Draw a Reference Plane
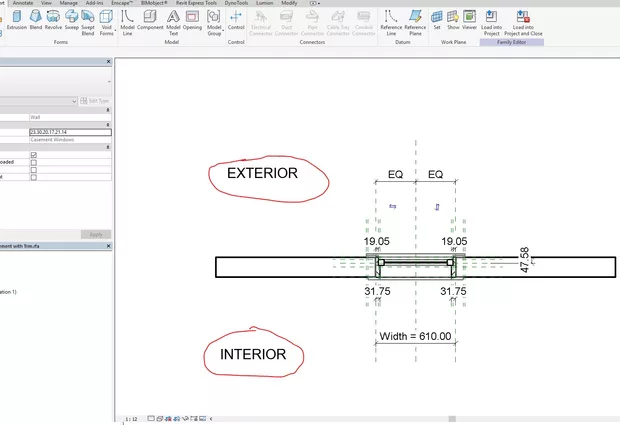 pos(415,20)
